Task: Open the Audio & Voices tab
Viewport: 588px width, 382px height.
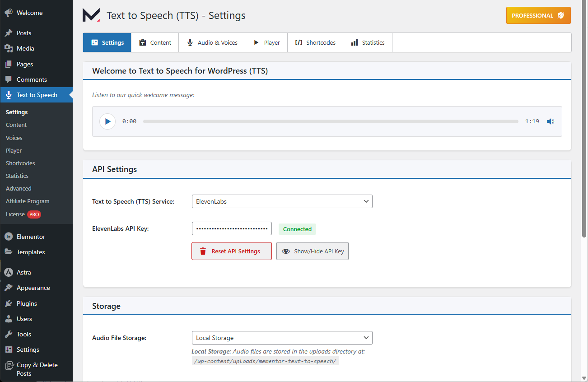Action: coord(212,42)
